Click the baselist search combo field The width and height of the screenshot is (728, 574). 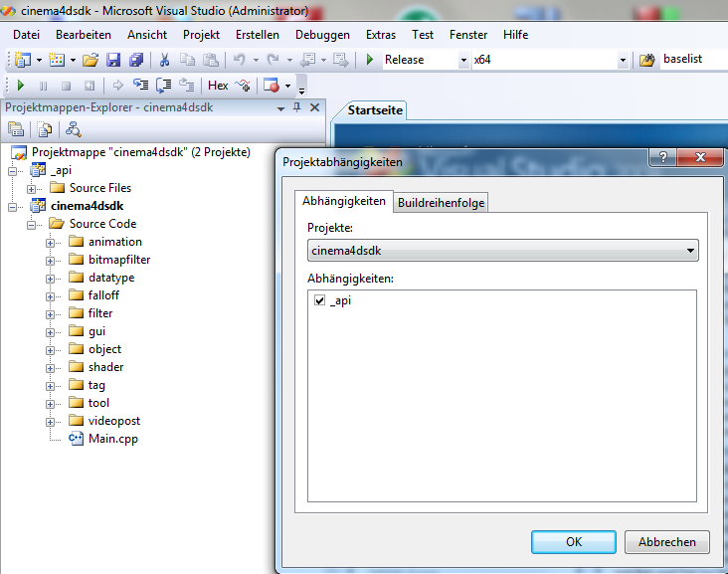pos(693,60)
